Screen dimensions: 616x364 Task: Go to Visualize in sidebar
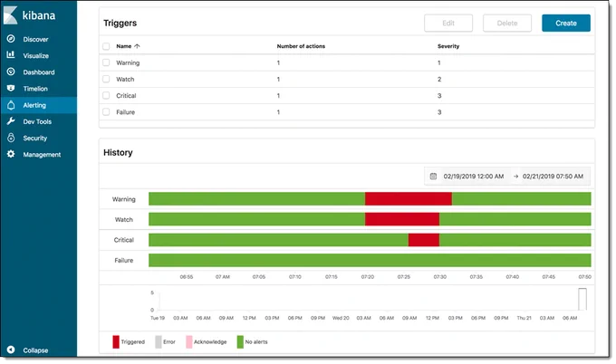coord(35,56)
